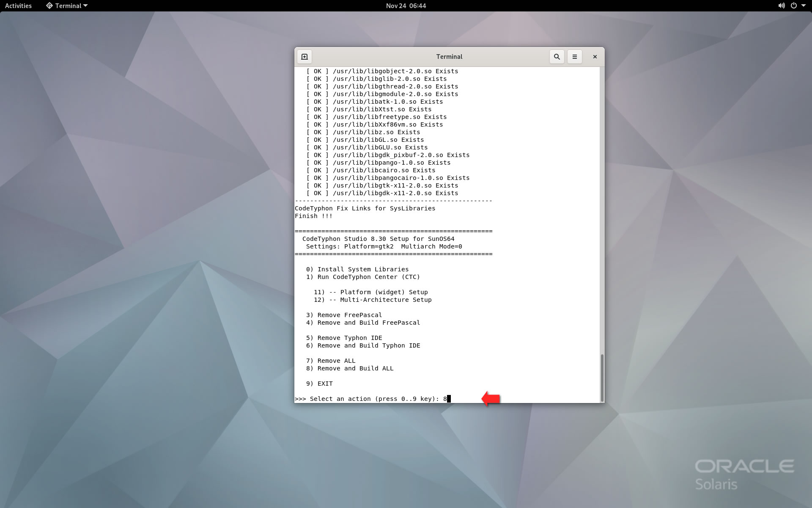Click the line '9) EXIT'

[319, 384]
